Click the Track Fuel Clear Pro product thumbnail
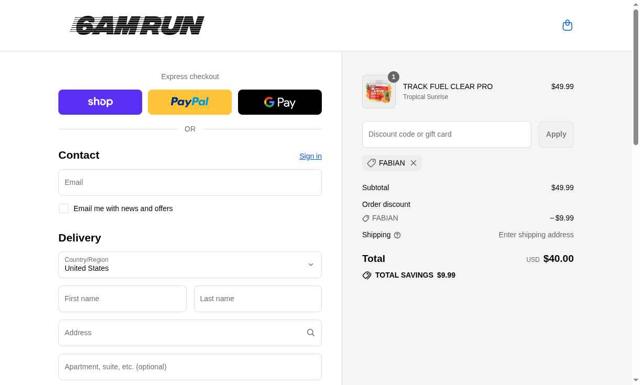640x385 pixels. pyautogui.click(x=378, y=92)
